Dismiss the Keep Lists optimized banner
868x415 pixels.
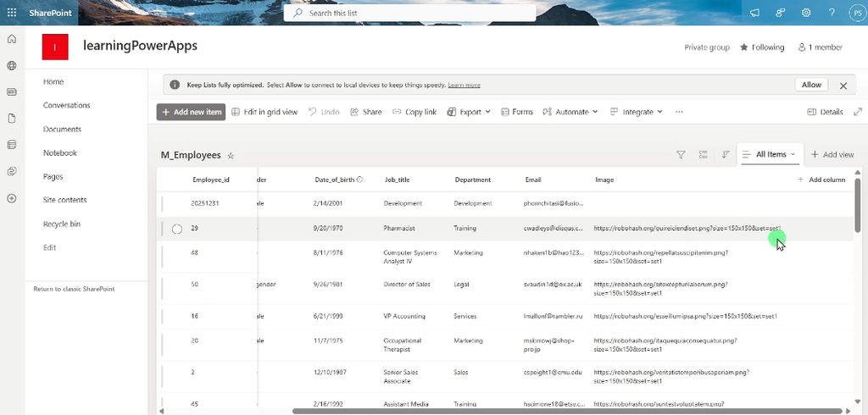tap(843, 86)
